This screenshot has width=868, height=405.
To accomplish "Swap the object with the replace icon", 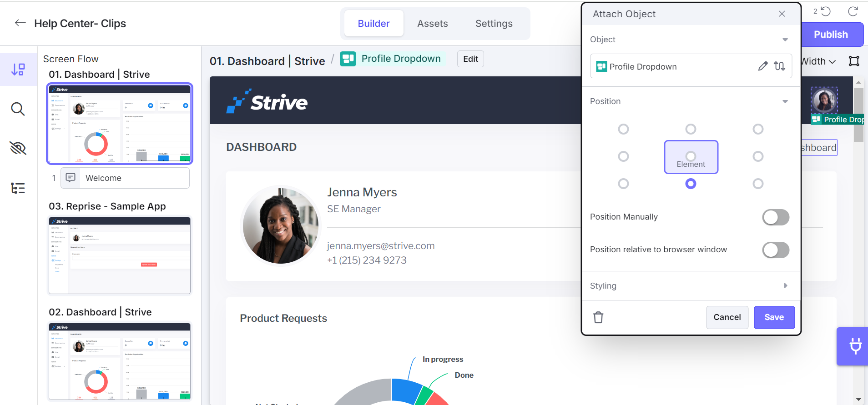I will [x=779, y=66].
